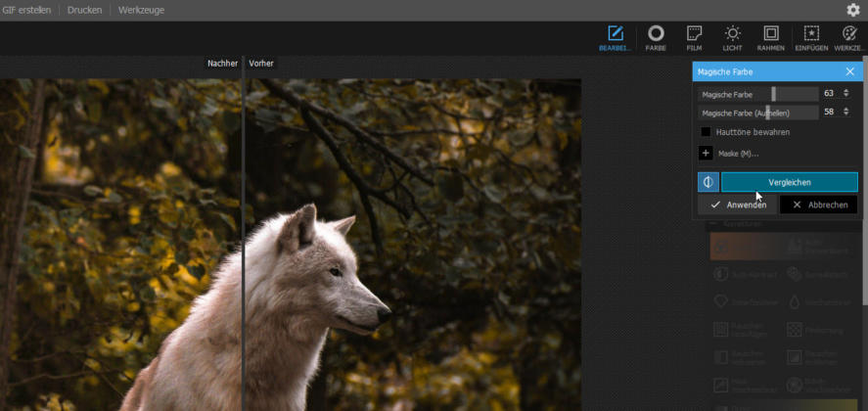This screenshot has width=868, height=411.
Task: Click the Aufhellen value field 58
Action: click(829, 112)
